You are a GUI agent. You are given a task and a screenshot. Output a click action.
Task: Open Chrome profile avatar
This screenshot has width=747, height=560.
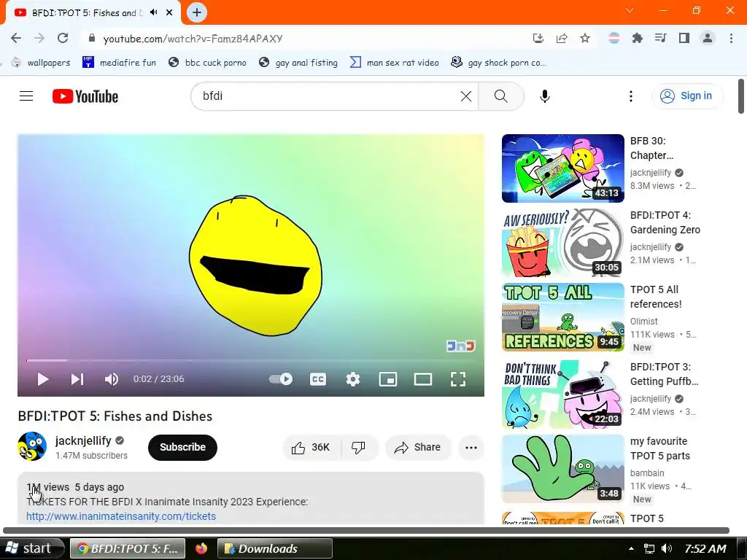(708, 38)
